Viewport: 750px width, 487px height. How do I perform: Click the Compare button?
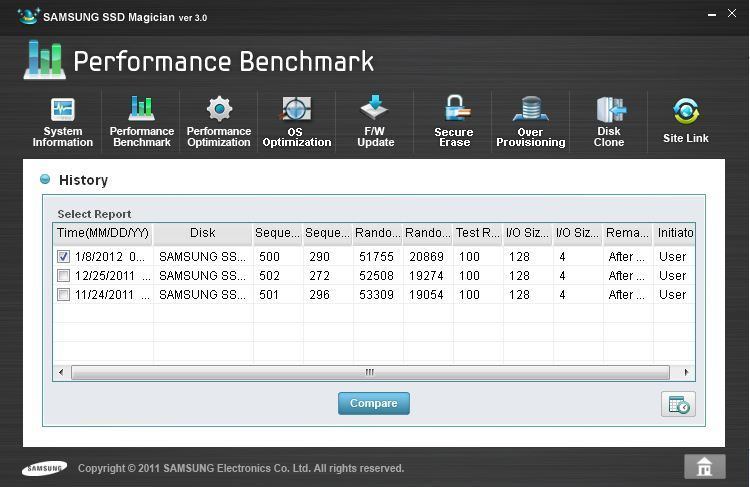click(x=374, y=403)
